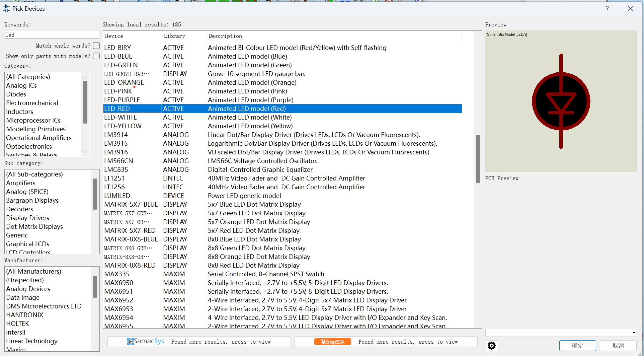Click the results list vertical scrollbar

tap(478, 159)
